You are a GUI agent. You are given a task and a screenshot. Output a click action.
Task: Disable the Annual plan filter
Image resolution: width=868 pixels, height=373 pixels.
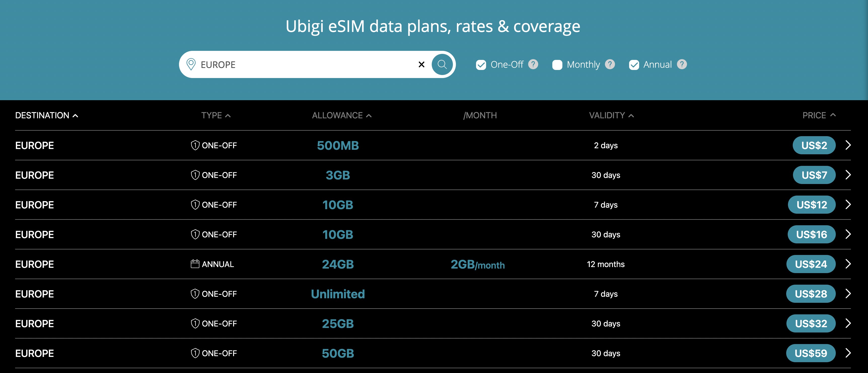click(x=634, y=64)
